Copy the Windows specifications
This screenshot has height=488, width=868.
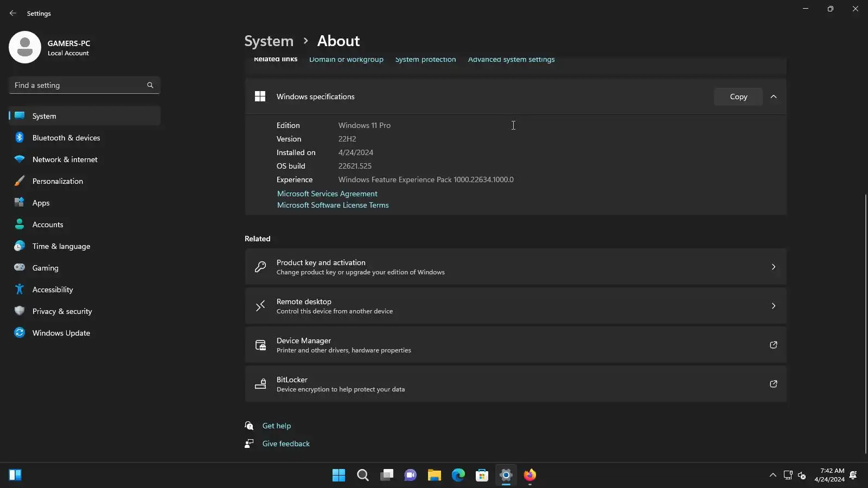(x=738, y=97)
